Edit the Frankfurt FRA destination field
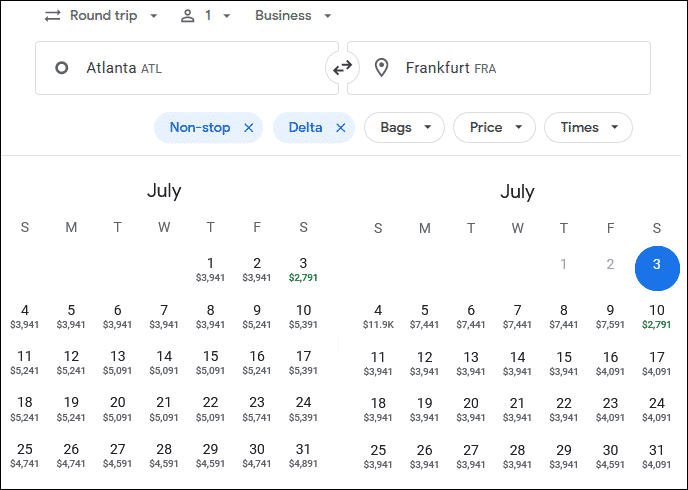The height and width of the screenshot is (490, 688). click(499, 68)
